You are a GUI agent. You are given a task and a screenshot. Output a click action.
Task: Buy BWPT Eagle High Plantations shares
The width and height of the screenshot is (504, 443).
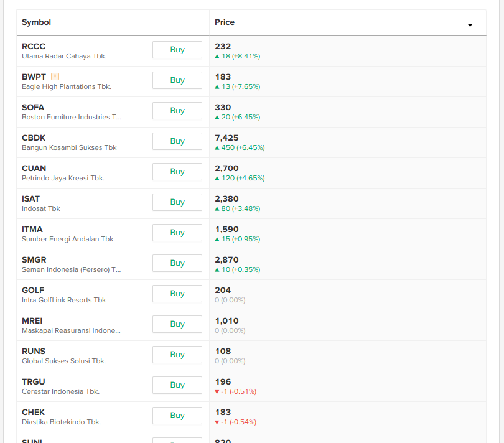(177, 80)
